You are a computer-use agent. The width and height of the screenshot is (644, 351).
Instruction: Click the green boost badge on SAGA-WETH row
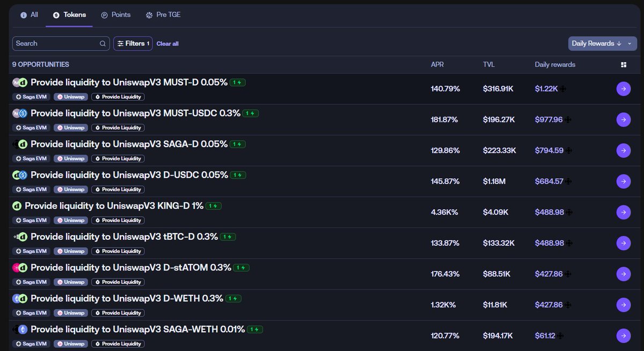pos(255,330)
